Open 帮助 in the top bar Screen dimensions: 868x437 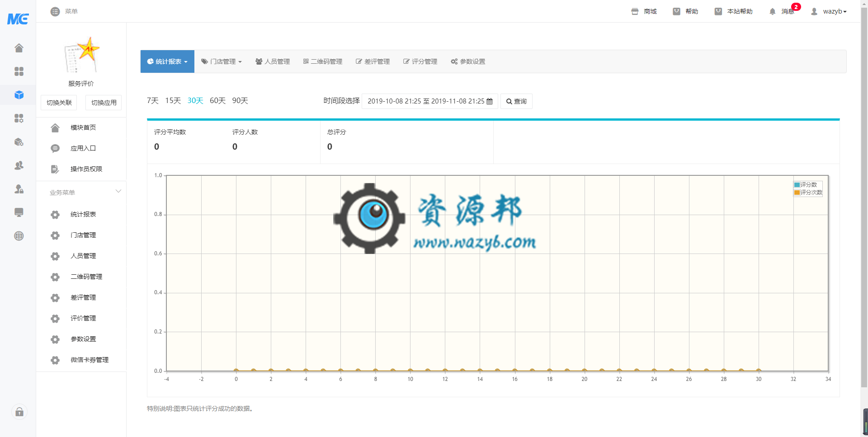[x=685, y=11]
